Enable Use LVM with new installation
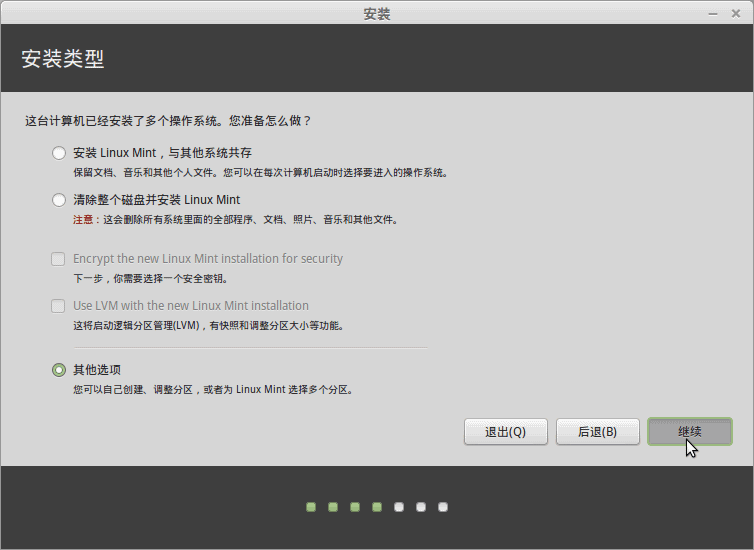Viewport: 754px width, 550px height. [x=58, y=306]
